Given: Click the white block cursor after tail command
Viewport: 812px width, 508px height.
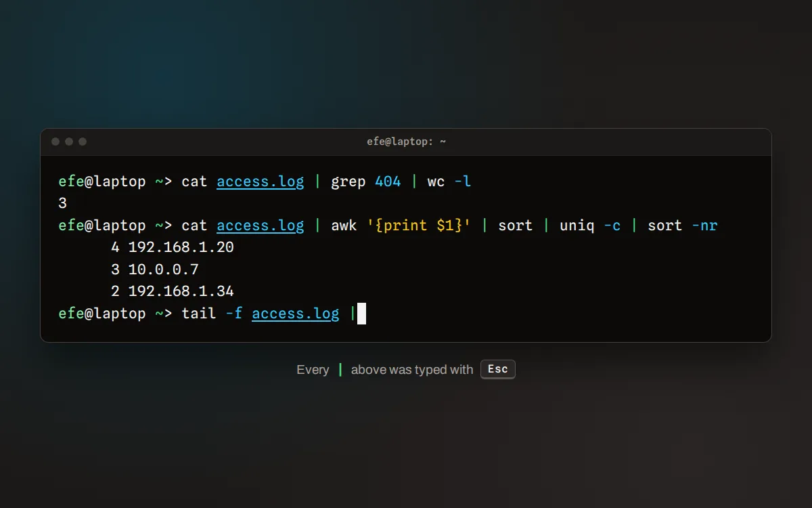Looking at the screenshot, I should click(361, 314).
